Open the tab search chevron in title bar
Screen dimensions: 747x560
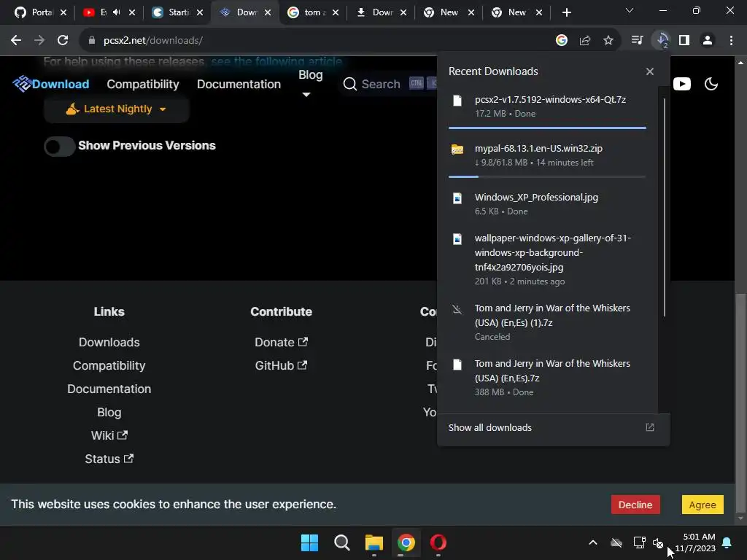click(x=630, y=10)
